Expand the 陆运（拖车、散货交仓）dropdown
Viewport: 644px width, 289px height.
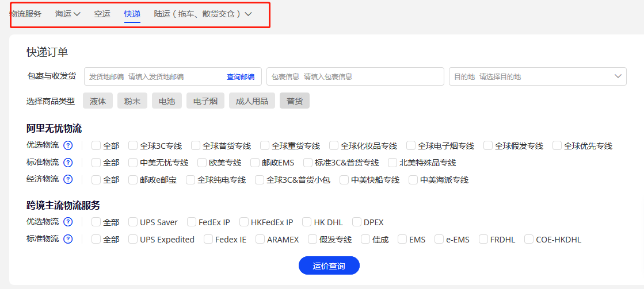click(203, 14)
